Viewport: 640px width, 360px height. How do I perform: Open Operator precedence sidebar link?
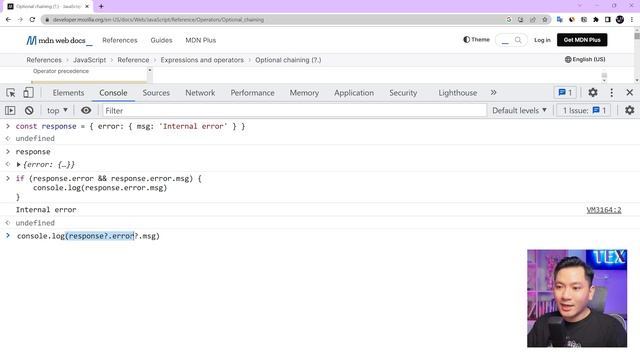click(61, 71)
